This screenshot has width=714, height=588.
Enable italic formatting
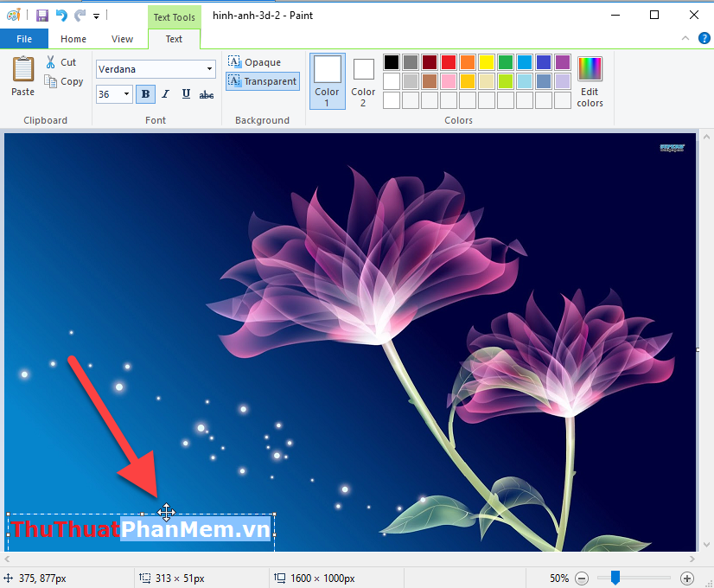(165, 93)
